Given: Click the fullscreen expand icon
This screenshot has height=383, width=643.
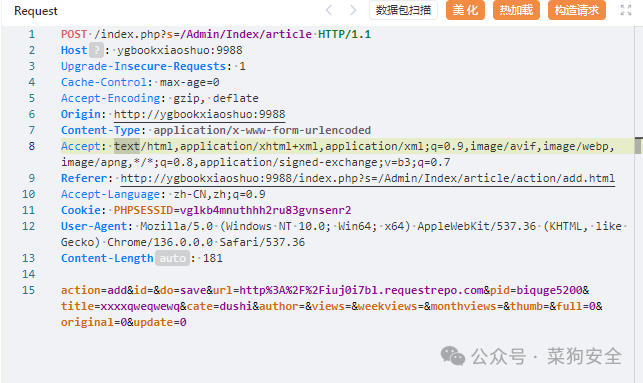Looking at the screenshot, I should 626,10.
